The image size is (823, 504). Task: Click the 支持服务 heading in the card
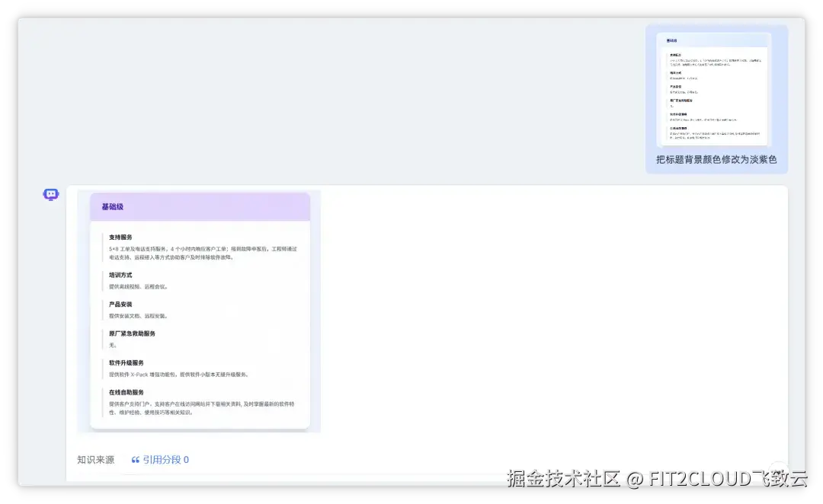[120, 237]
